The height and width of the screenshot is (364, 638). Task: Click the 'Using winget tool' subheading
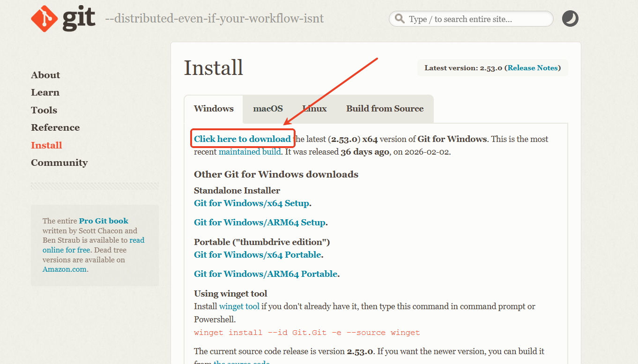click(230, 294)
